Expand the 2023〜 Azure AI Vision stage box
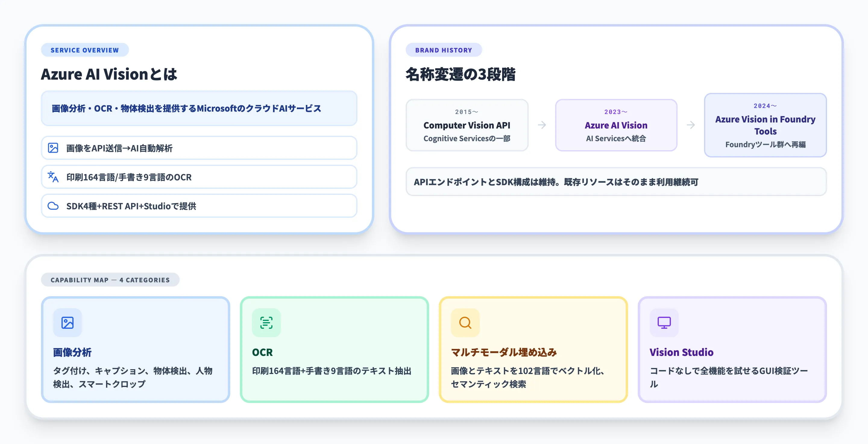868x444 pixels. tap(616, 125)
